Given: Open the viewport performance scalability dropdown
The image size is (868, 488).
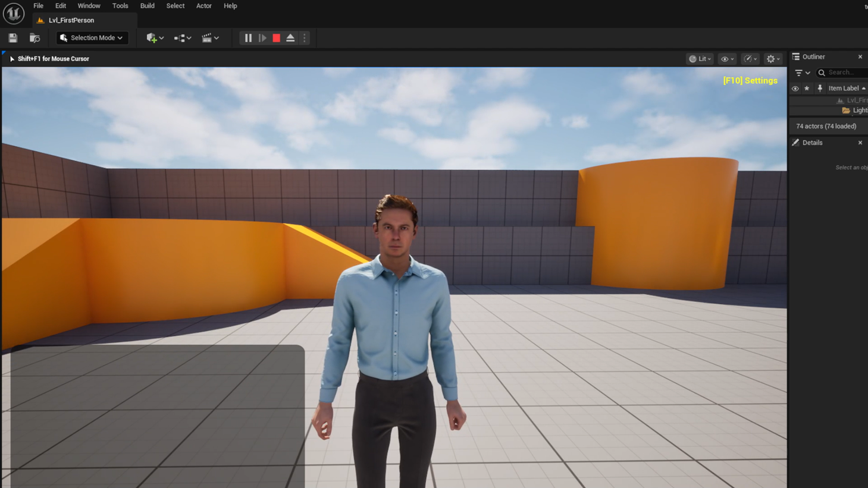Looking at the screenshot, I should (x=750, y=59).
